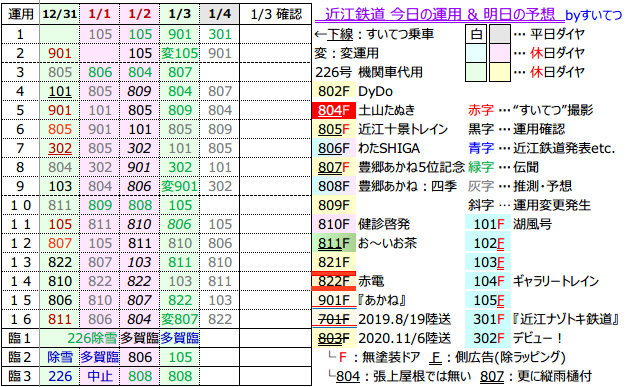Click the pink 休日ダイヤ legend swatch
The height and width of the screenshot is (387, 640).
coord(500,53)
